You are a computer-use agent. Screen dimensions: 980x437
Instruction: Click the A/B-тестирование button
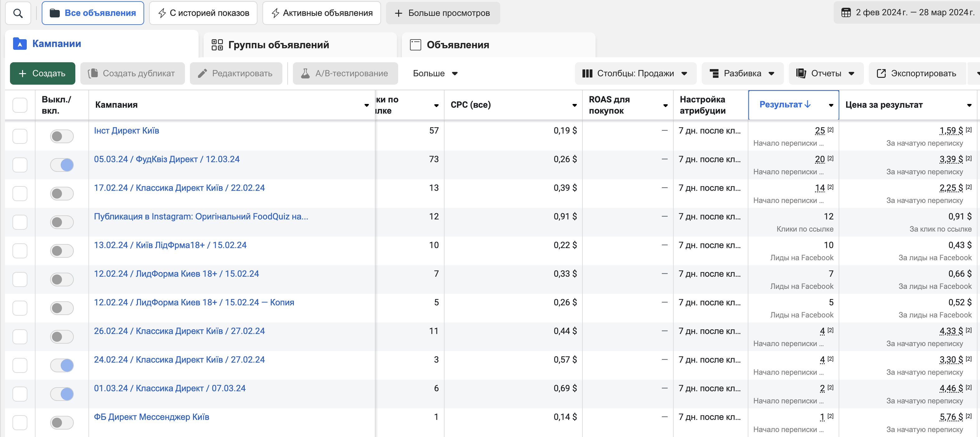click(x=345, y=73)
